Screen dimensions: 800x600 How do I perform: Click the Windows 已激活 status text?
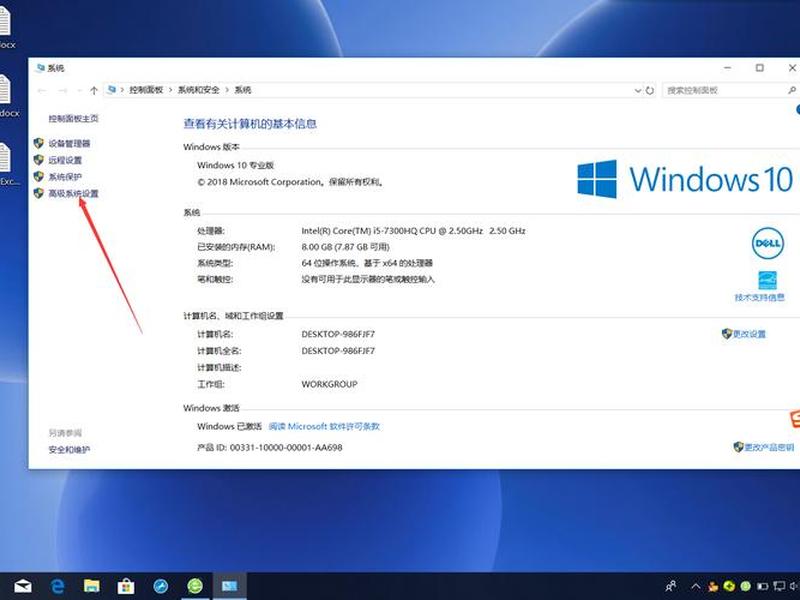tap(229, 427)
